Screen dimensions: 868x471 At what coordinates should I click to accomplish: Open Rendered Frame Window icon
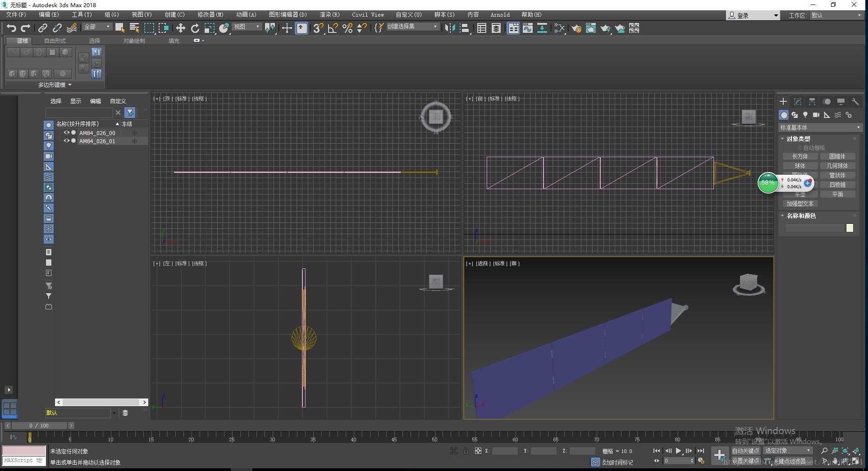[x=591, y=28]
